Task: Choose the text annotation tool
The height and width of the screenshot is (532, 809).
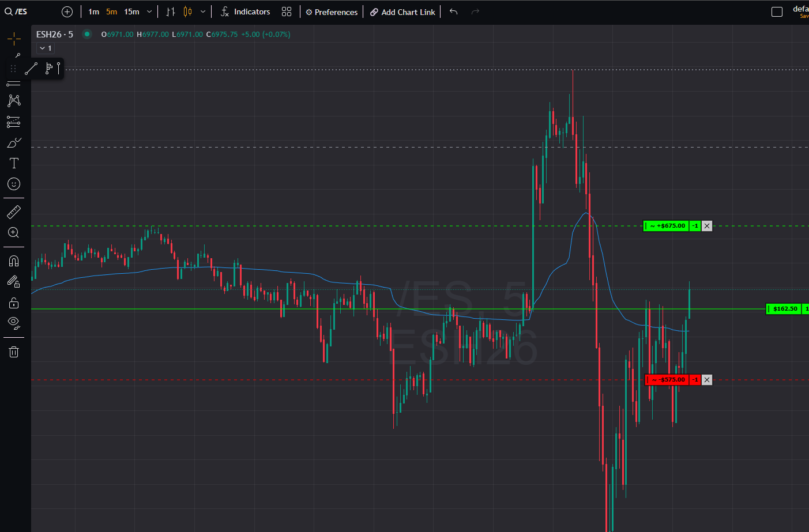Action: coord(14,163)
